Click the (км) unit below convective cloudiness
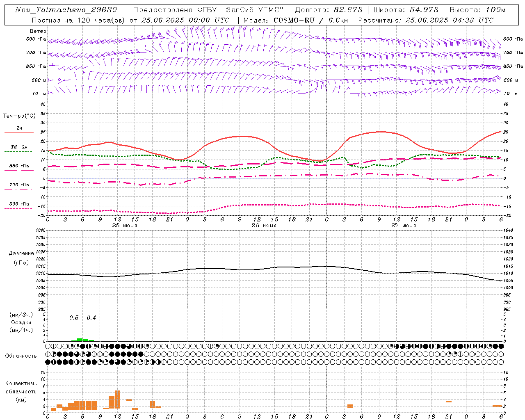 [x=21, y=399]
